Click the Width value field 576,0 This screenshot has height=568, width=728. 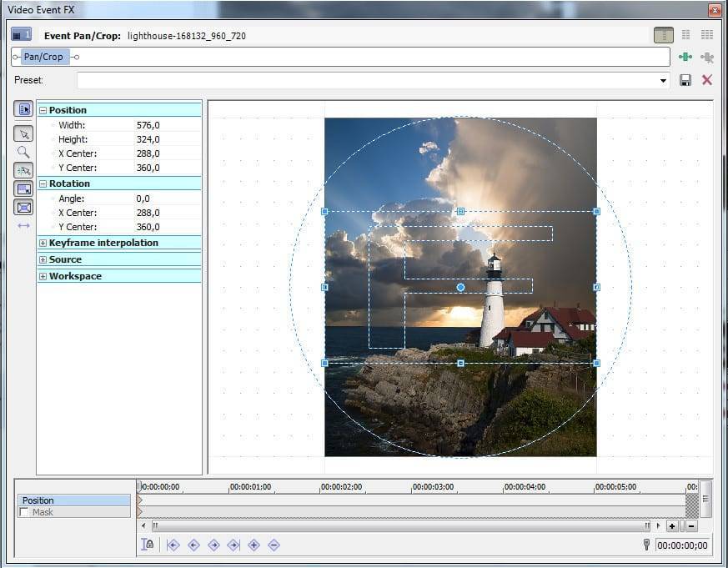[x=148, y=125]
